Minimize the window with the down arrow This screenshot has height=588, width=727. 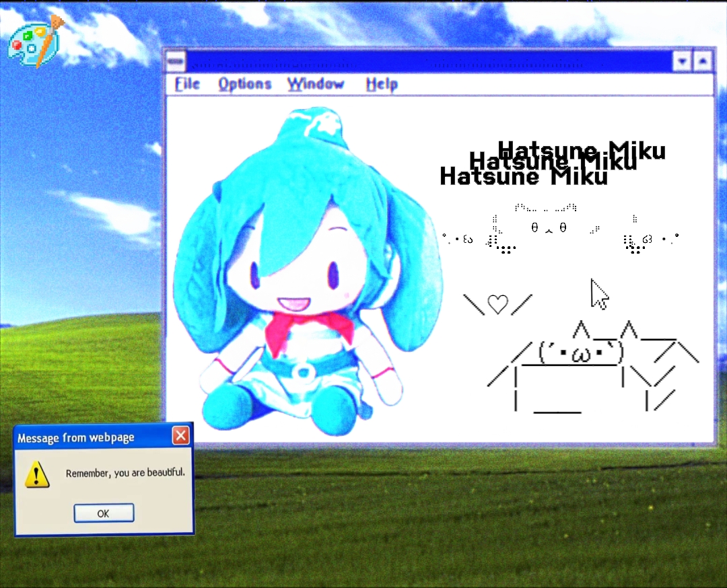[682, 61]
